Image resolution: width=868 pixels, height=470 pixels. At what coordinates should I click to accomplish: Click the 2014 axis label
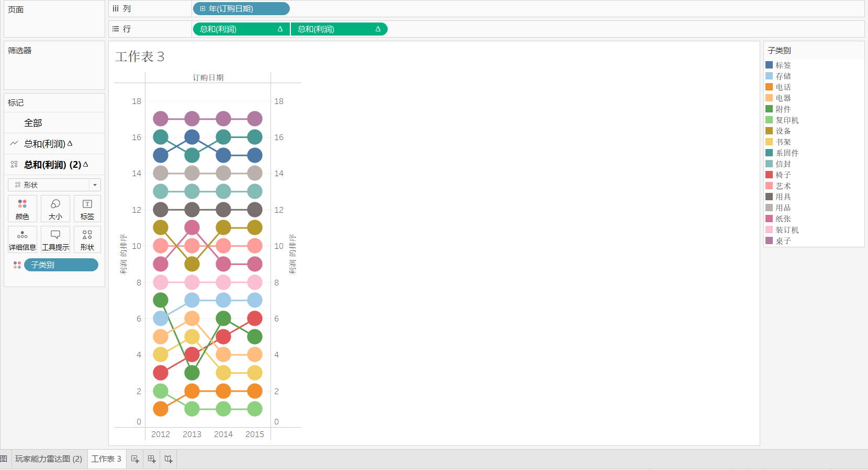click(223, 434)
